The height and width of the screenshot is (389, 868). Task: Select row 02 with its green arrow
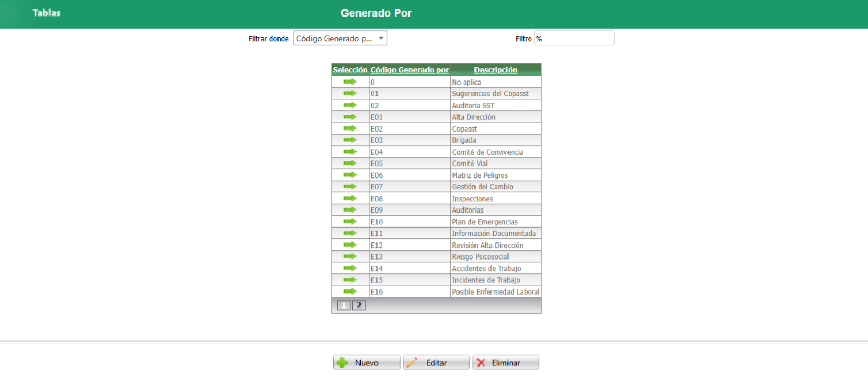(350, 105)
